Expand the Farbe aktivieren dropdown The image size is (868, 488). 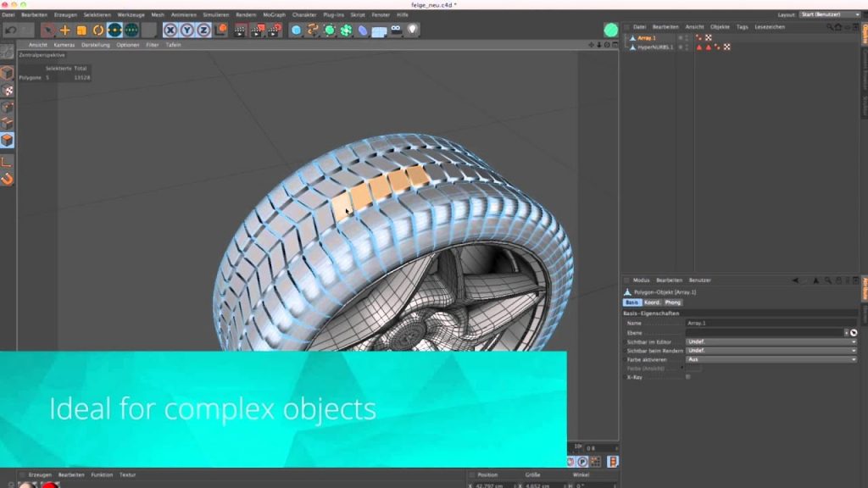point(771,359)
